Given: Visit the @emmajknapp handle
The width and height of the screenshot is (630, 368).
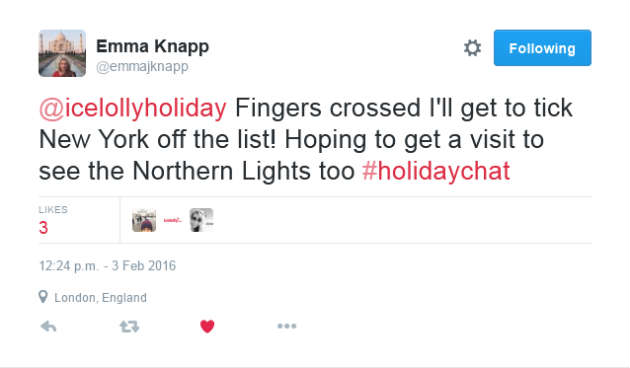Looking at the screenshot, I should pos(142,66).
